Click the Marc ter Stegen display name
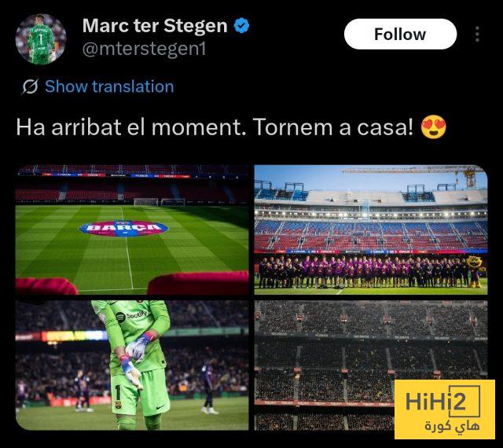Viewport: 503px width, 448px height. 155,26
